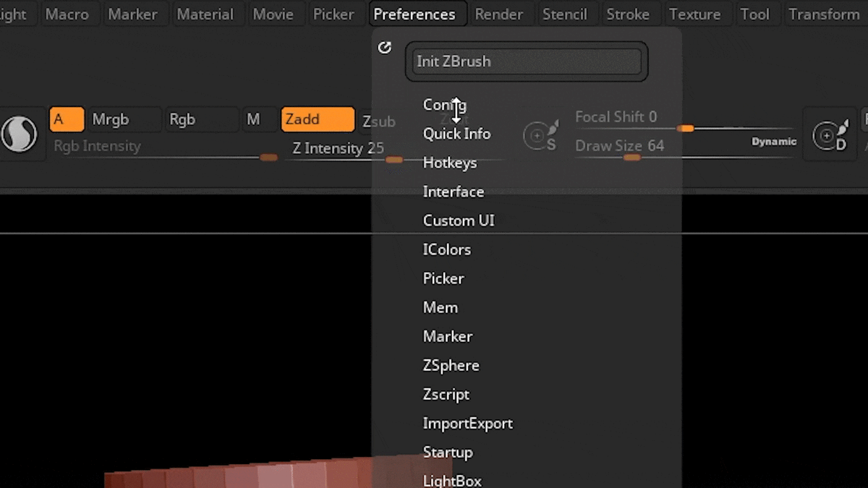The height and width of the screenshot is (488, 868).
Task: Open the Render menu
Action: click(499, 14)
